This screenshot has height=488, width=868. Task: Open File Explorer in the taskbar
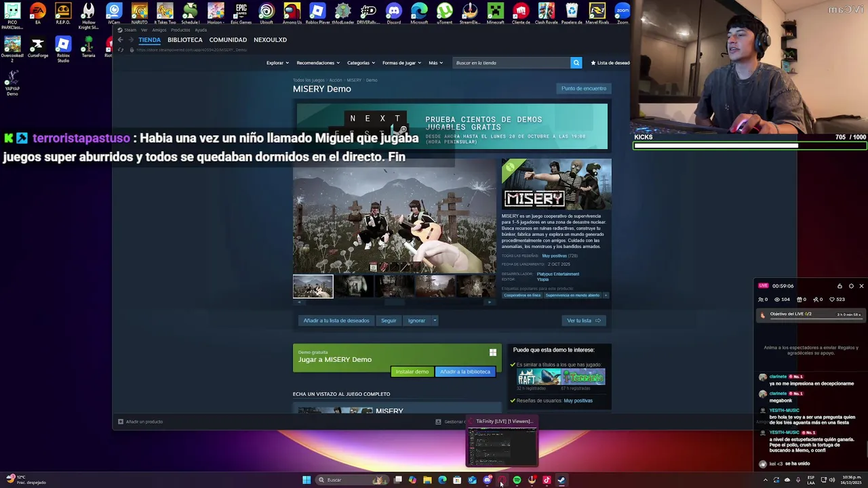(427, 480)
